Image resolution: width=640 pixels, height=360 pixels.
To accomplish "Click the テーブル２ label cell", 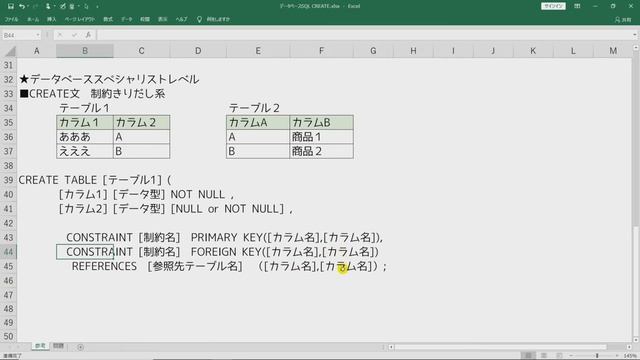I will 254,108.
